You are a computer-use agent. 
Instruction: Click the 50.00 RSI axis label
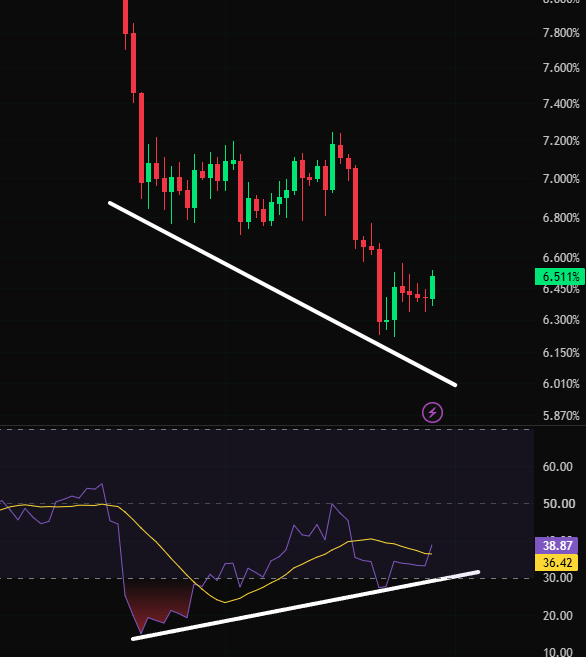point(558,503)
